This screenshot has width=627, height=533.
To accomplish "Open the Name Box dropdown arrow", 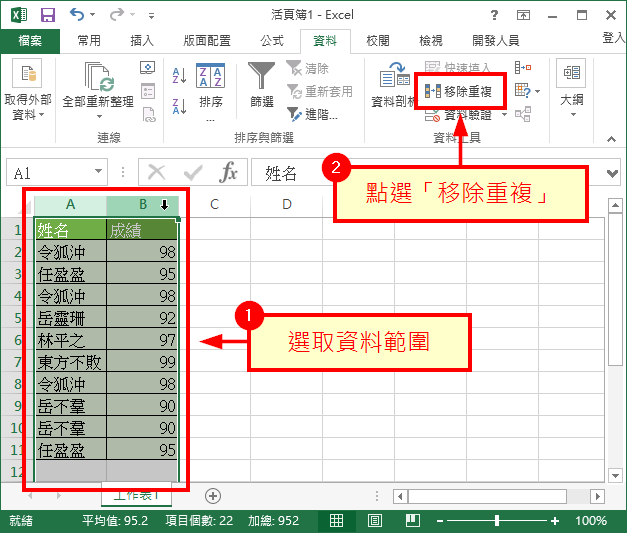I will tap(98, 172).
